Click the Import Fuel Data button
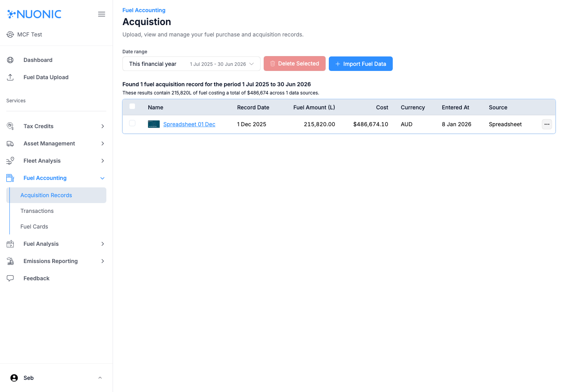This screenshot has width=565, height=392. pos(361,64)
